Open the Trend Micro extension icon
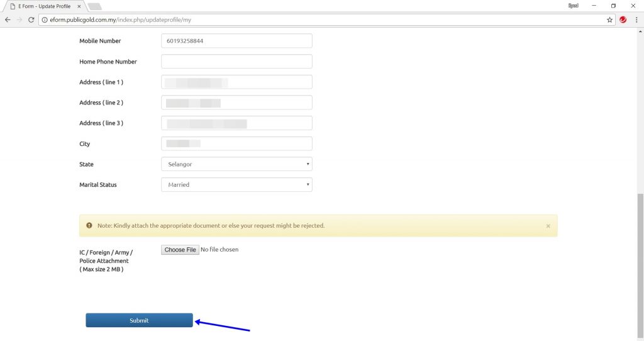Viewport: 644px width, 341px height. 623,20
